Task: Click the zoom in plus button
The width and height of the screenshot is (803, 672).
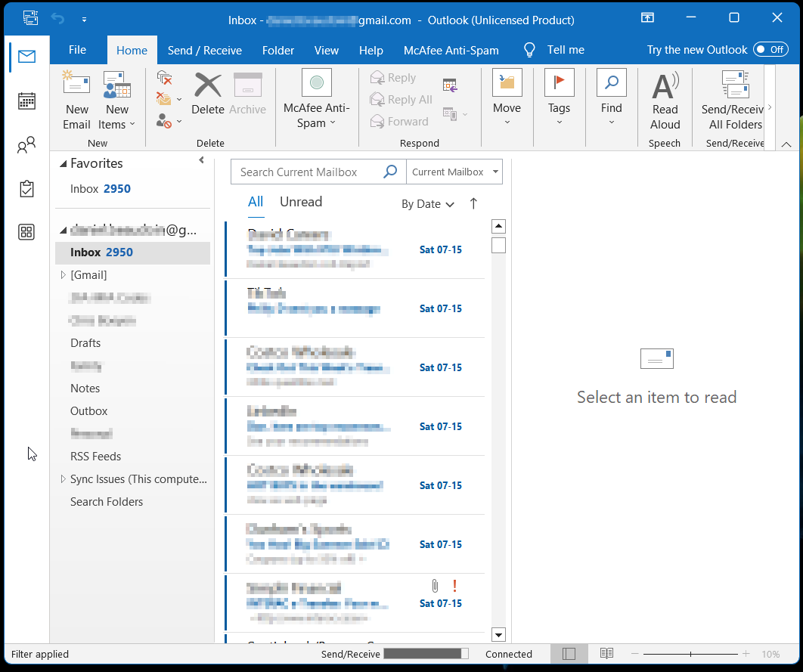Action: [x=746, y=654]
